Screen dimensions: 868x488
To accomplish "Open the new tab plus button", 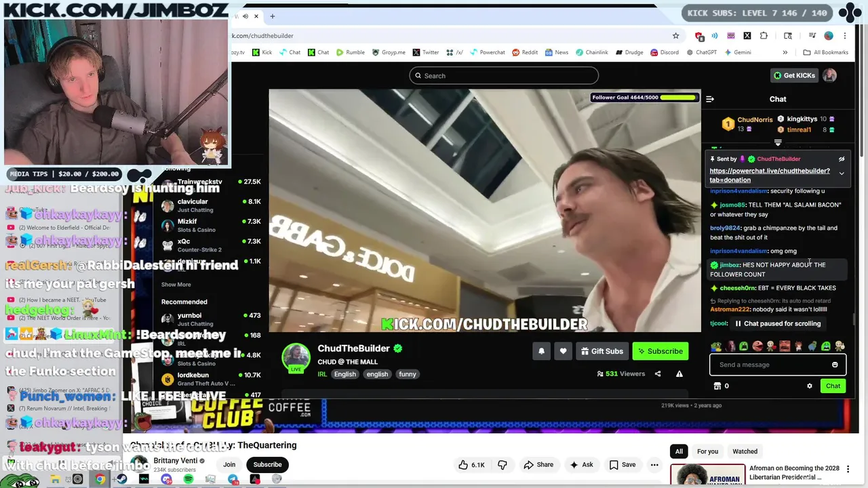I will 273,16.
